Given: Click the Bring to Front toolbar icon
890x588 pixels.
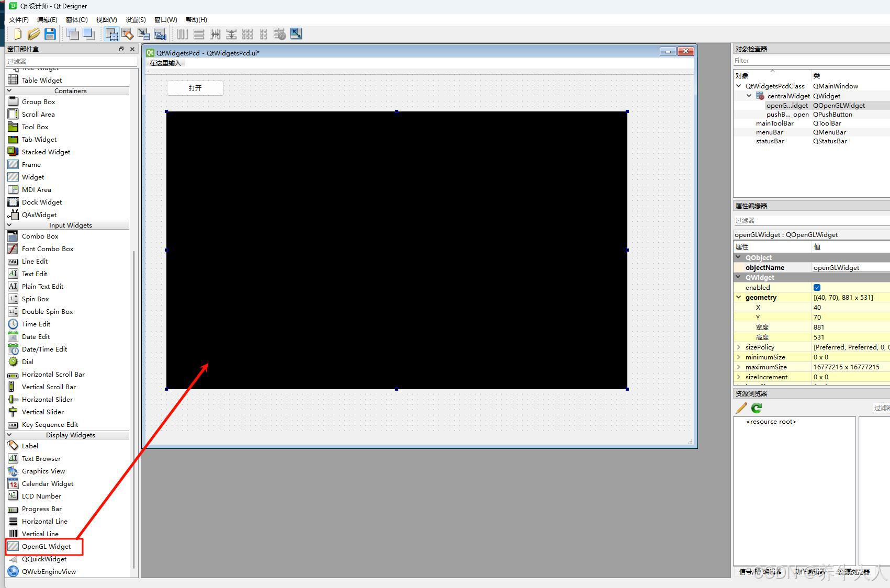Looking at the screenshot, I should (89, 34).
